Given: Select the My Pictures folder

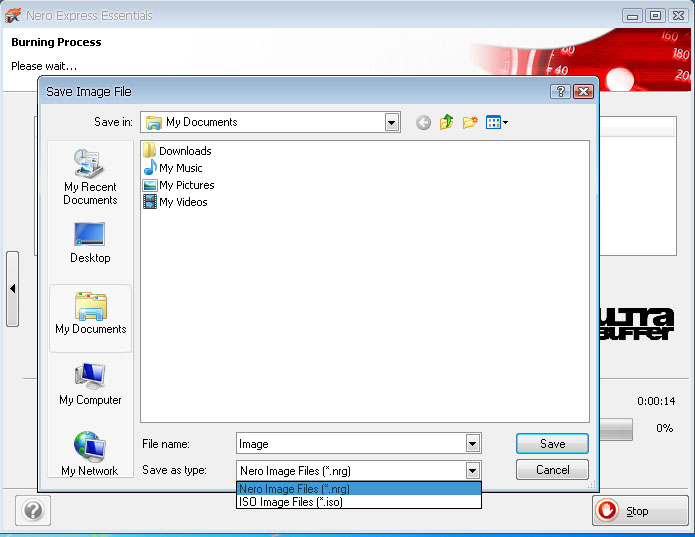Looking at the screenshot, I should click(179, 185).
